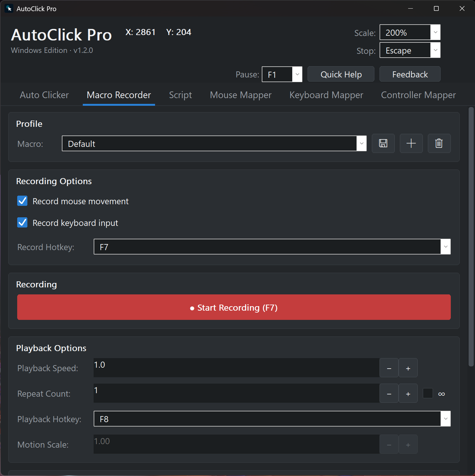
Task: Click the Motion Scale minus button
Action: tap(389, 444)
